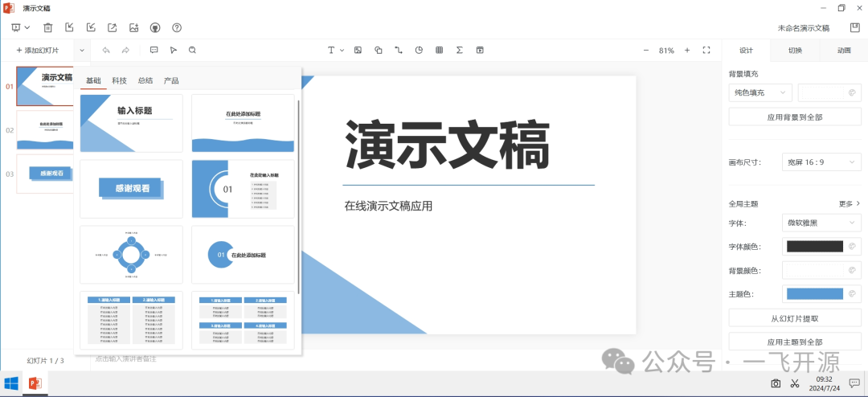Image resolution: width=868 pixels, height=397 pixels.
Task: Open the help question mark icon
Action: pyautogui.click(x=177, y=28)
